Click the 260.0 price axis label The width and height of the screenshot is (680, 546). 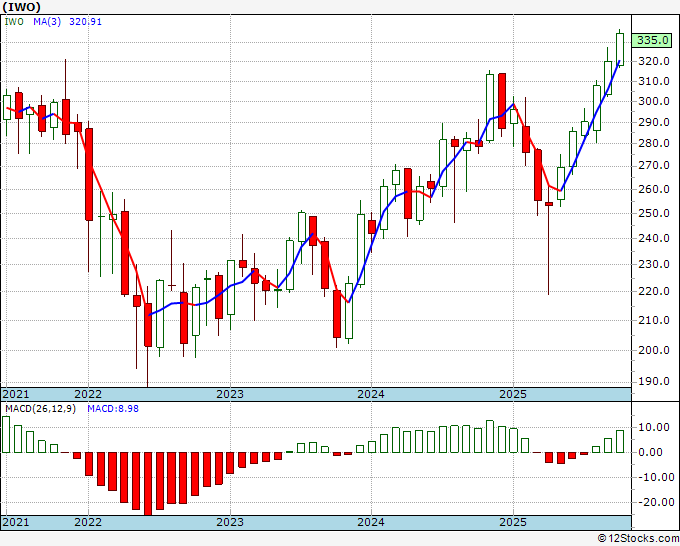tap(654, 189)
